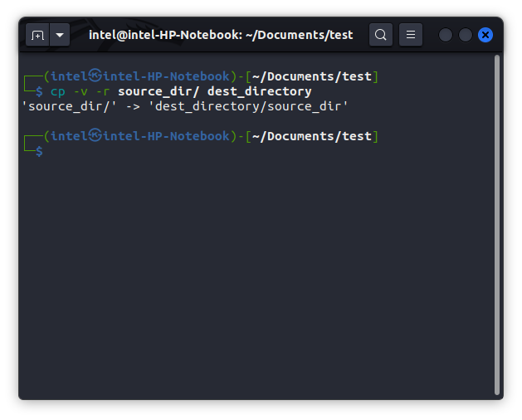Click the ~/Documents/test path in the second prompt
Image resolution: width=522 pixels, height=420 pixels.
point(311,136)
